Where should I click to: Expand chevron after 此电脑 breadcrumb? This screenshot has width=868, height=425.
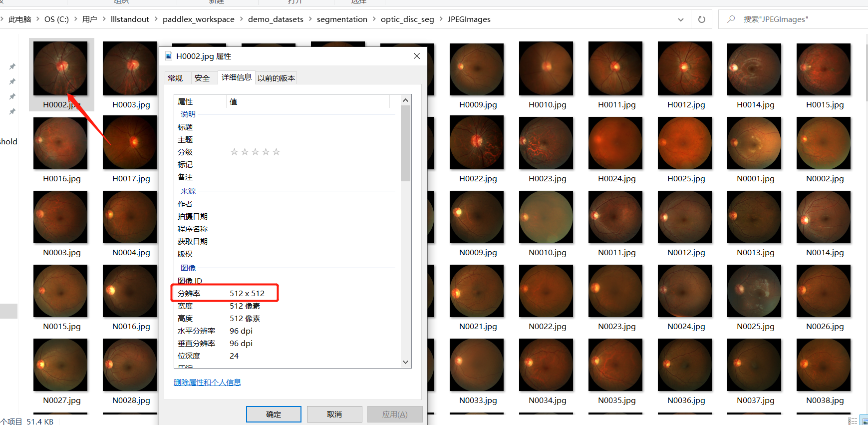[x=37, y=19]
